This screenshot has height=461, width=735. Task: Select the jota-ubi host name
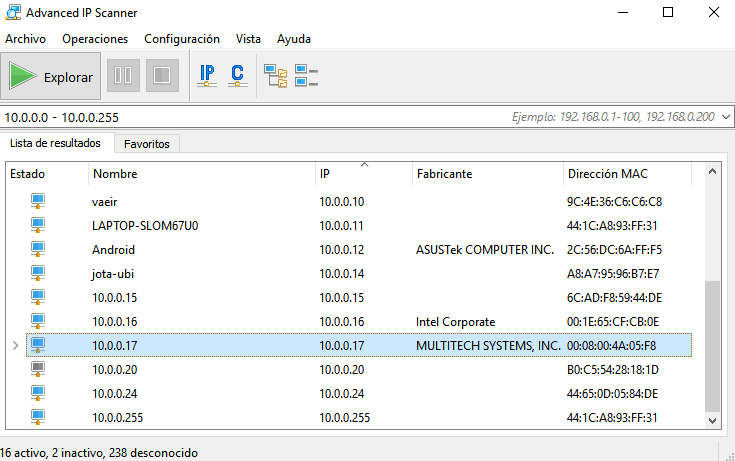(113, 273)
